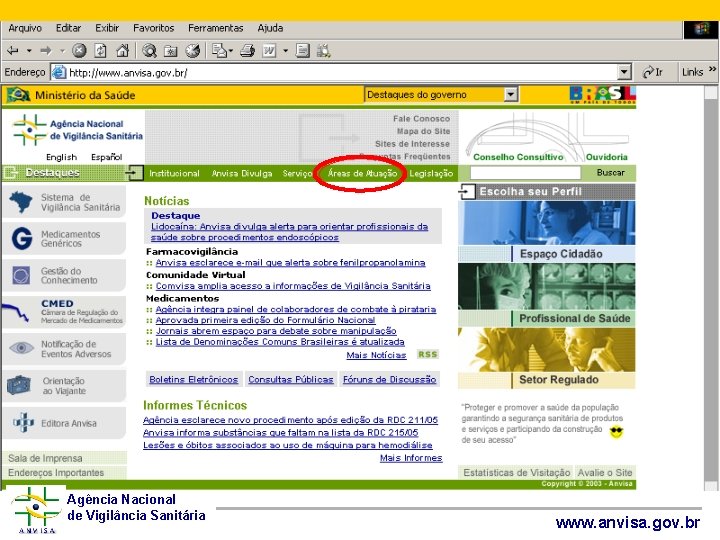
Task: Select the Profissional de Saúde profile banner
Action: pyautogui.click(x=547, y=295)
